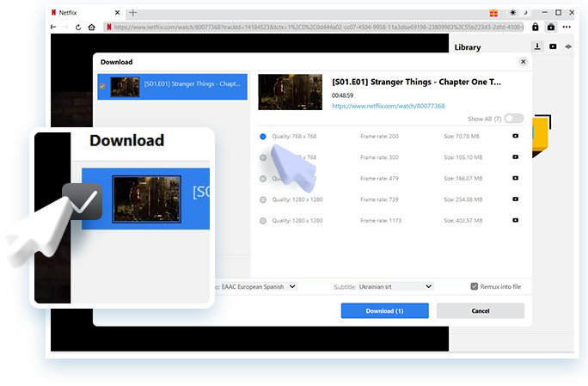Click video icon on 402.57 MB row
Screen dimensions: 588x386
coord(515,220)
